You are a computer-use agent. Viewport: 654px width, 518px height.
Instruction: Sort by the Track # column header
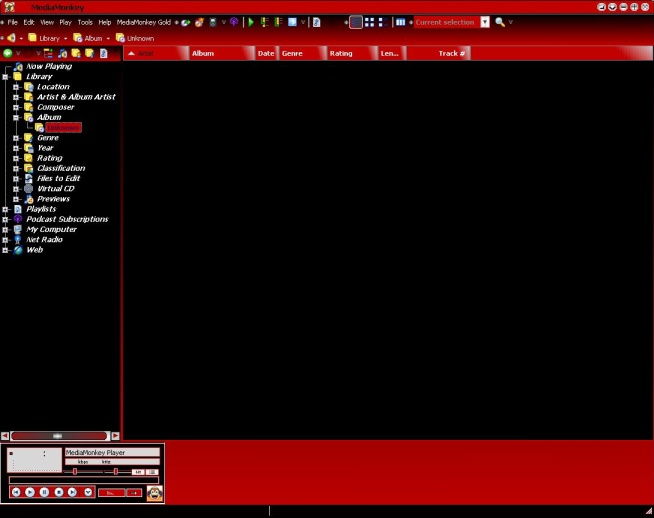pos(438,53)
